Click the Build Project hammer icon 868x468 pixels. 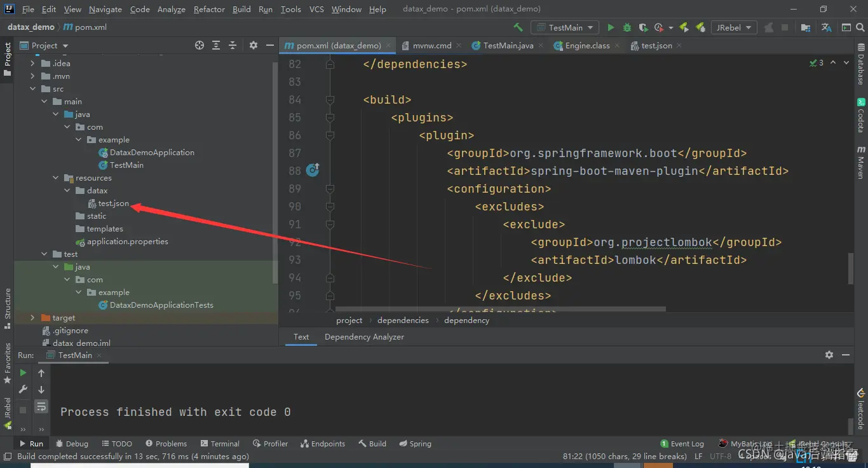click(x=518, y=27)
